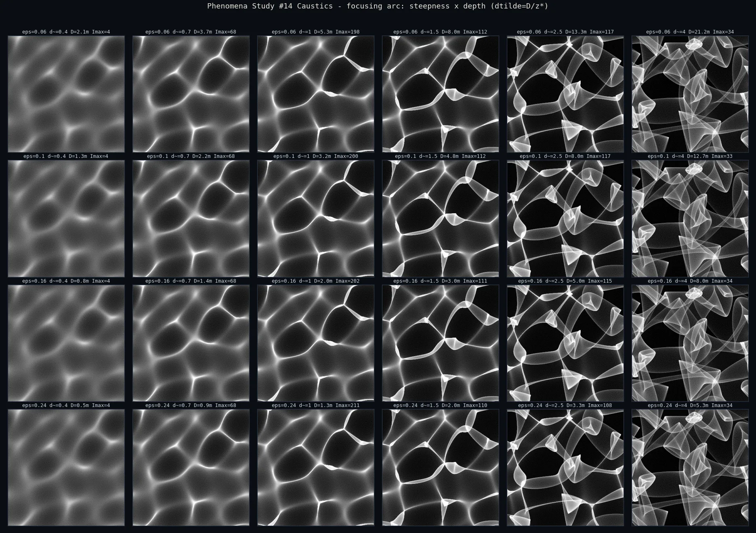Open the caustic panel eps=0.16 D=1.4m

click(x=191, y=343)
